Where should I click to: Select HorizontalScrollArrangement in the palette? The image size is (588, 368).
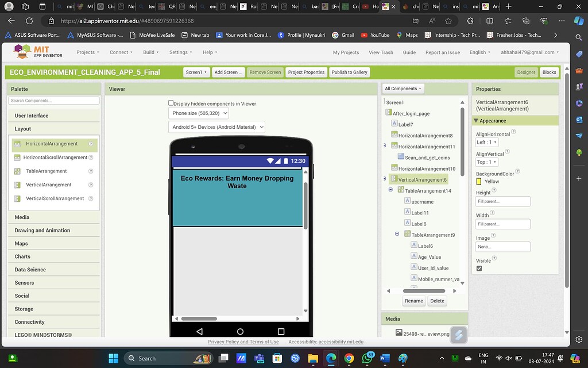(x=54, y=157)
